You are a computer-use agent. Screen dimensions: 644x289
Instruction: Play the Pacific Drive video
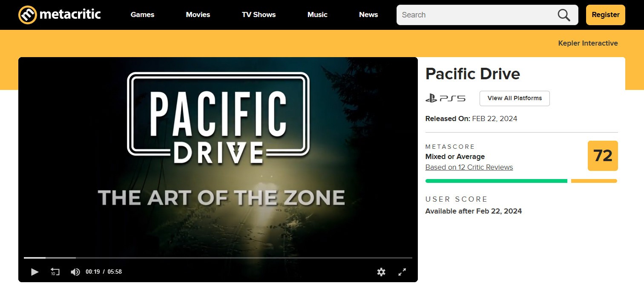(35, 272)
